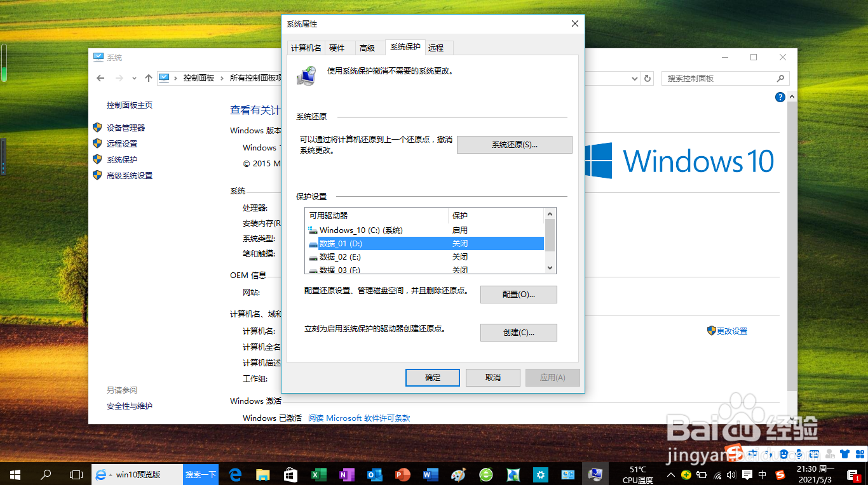This screenshot has width=868, height=485.
Task: Launch Outlook from taskbar
Action: tap(374, 474)
